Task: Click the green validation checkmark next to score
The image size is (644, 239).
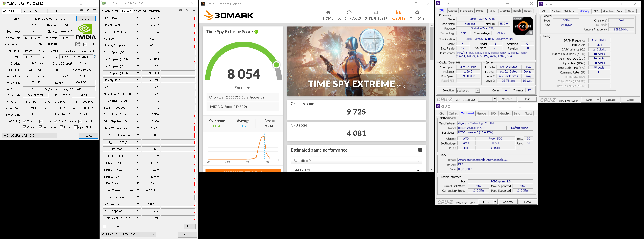Action: [x=256, y=32]
